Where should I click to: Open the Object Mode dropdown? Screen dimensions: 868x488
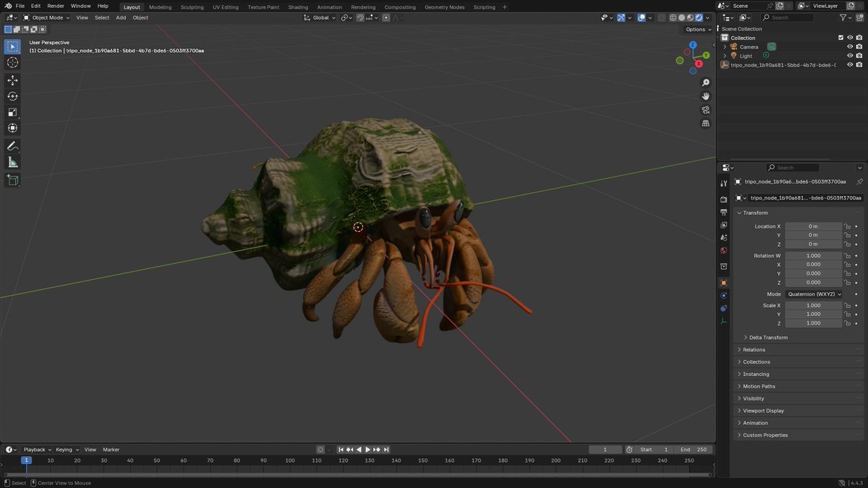point(46,17)
